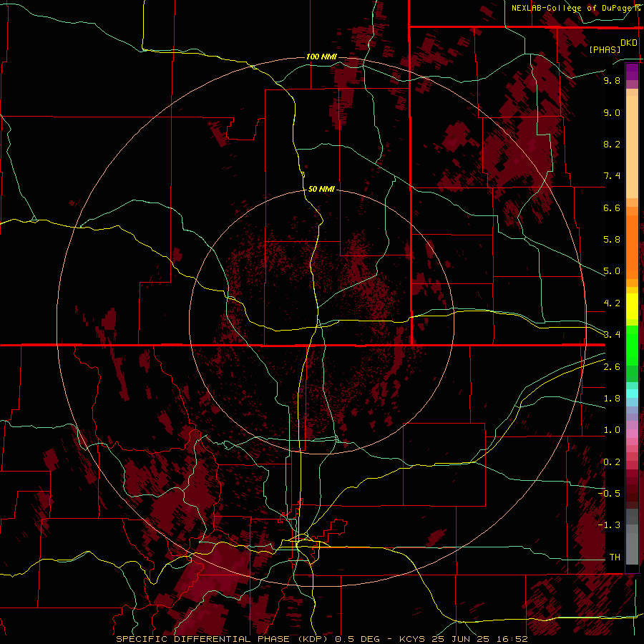Pick the yellow segment of the color bar
This screenshot has width=644, height=644.
tap(632, 306)
